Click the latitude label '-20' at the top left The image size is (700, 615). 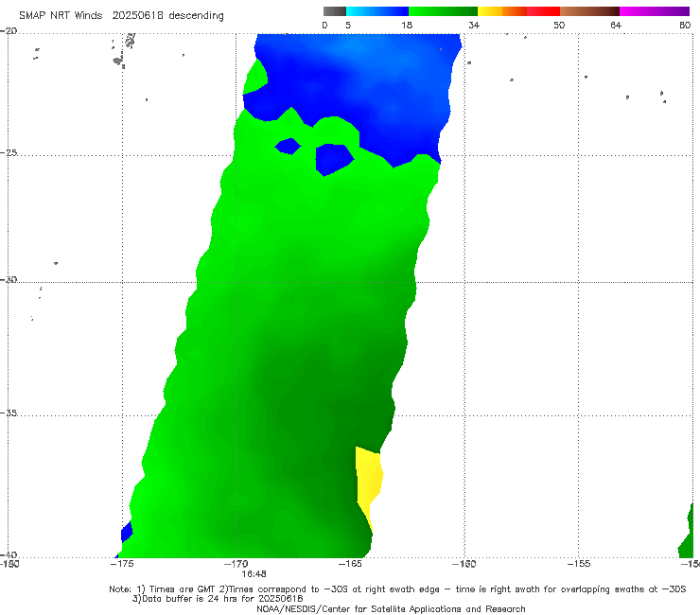click(9, 30)
